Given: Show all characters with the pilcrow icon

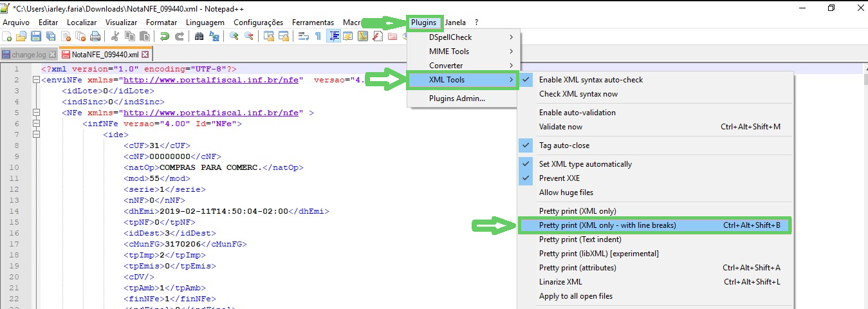Looking at the screenshot, I should click(x=318, y=36).
